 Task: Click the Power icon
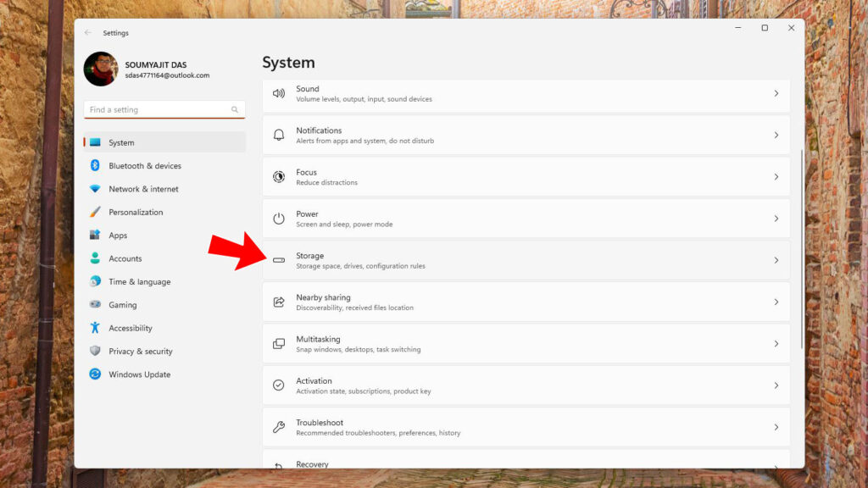pyautogui.click(x=278, y=219)
